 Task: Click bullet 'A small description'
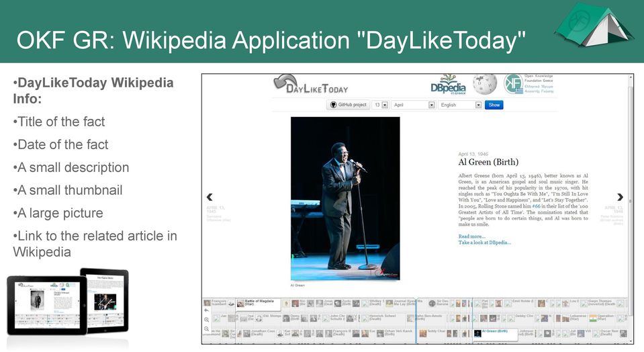coord(71,167)
